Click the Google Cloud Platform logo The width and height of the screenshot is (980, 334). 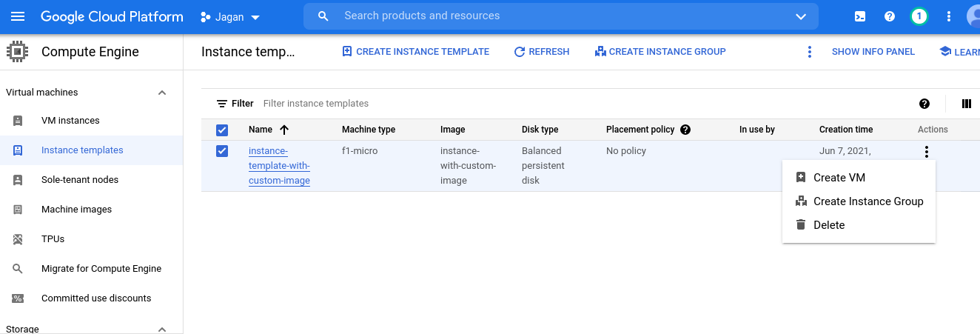pyautogui.click(x=112, y=16)
